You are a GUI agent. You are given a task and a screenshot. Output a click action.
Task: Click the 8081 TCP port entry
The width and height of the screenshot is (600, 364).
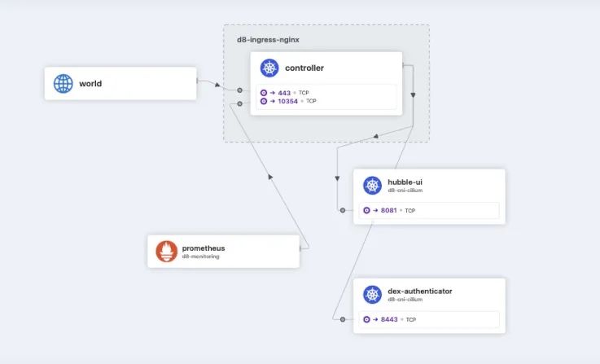click(429, 210)
